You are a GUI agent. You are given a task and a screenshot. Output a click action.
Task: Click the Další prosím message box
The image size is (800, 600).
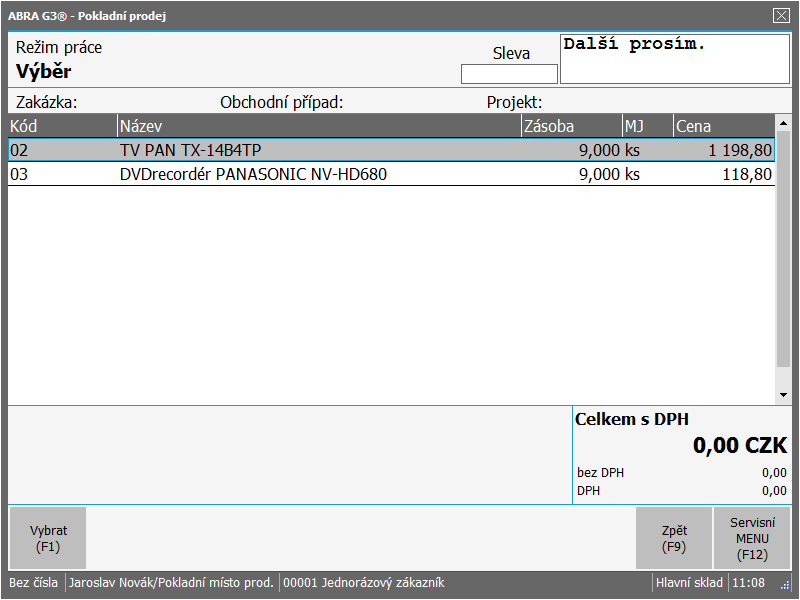click(674, 59)
